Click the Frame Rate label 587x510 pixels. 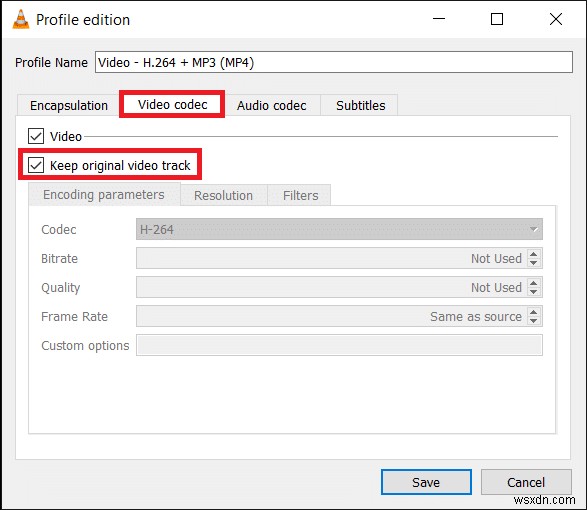74,317
